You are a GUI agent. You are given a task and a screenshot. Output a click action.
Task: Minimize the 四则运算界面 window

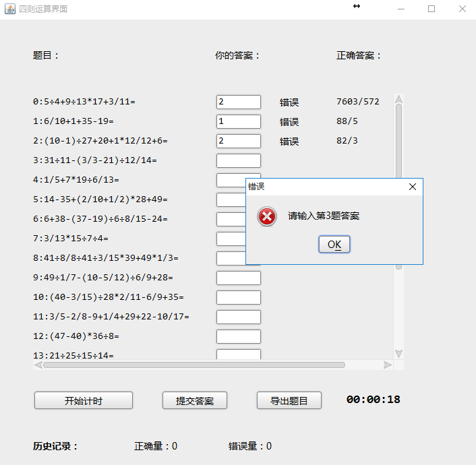pos(401,9)
